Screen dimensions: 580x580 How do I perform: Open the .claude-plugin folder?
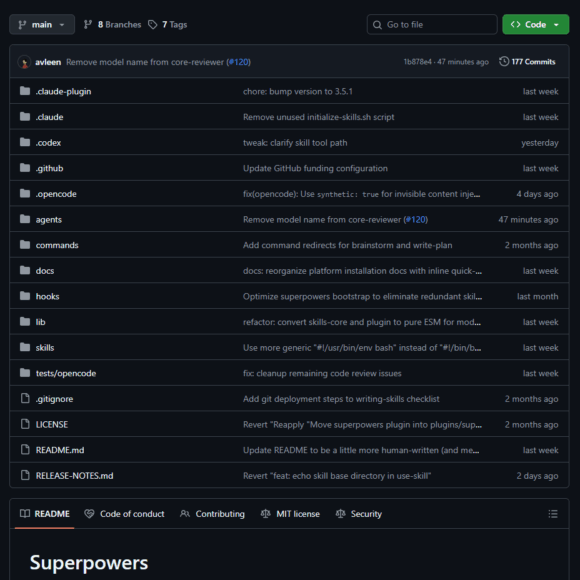63,91
